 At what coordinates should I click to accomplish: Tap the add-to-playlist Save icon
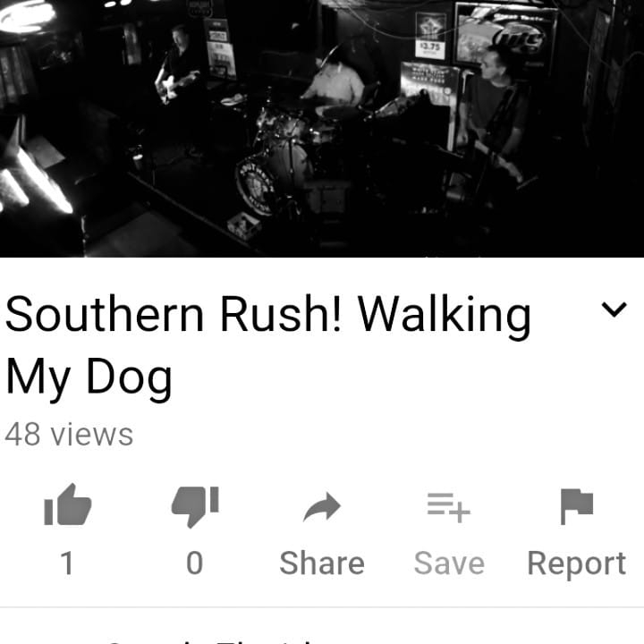(x=449, y=508)
